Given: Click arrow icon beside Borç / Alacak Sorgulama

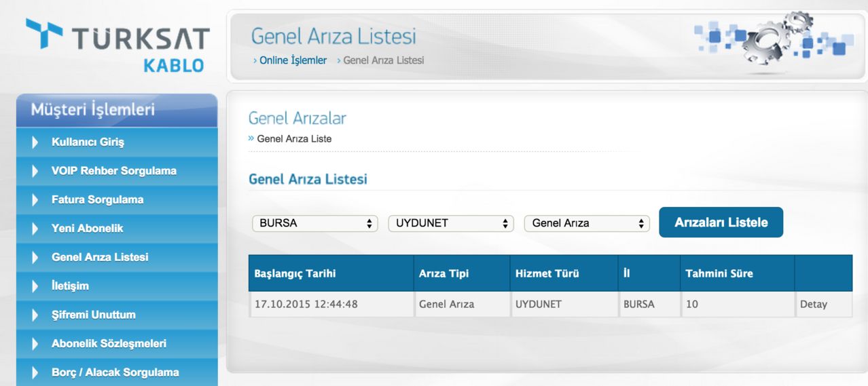Looking at the screenshot, I should coord(35,372).
